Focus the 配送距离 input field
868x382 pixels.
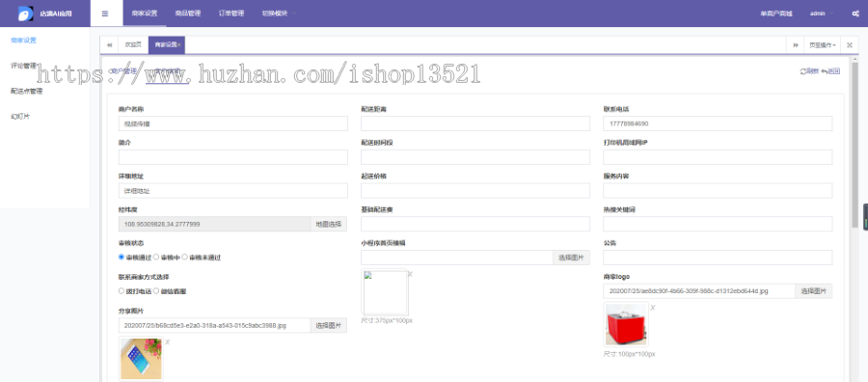pyautogui.click(x=475, y=123)
